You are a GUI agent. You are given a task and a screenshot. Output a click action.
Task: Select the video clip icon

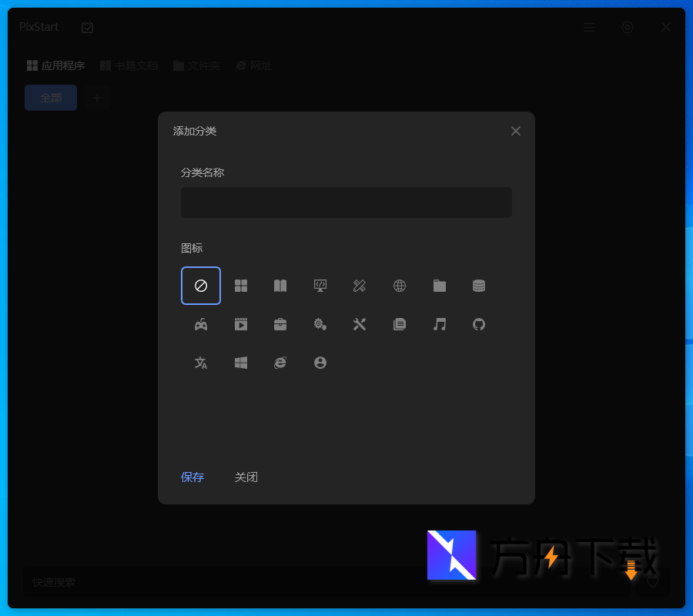tap(240, 324)
